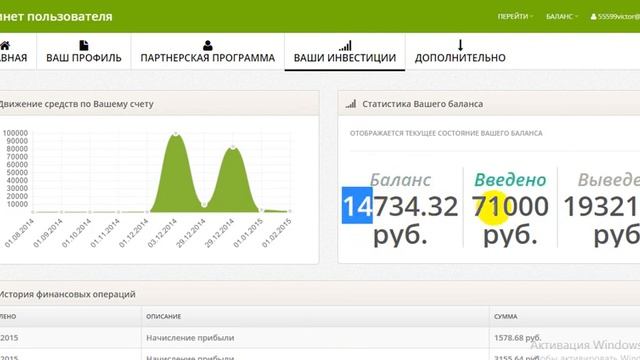640x360 pixels.
Task: Click ОТОБРАЖАЕТСЯ ТЕКУЩЕЕ СОСТОЯНИЕ ВАШЕГО БАЛАНСА caption
Action: click(x=446, y=133)
